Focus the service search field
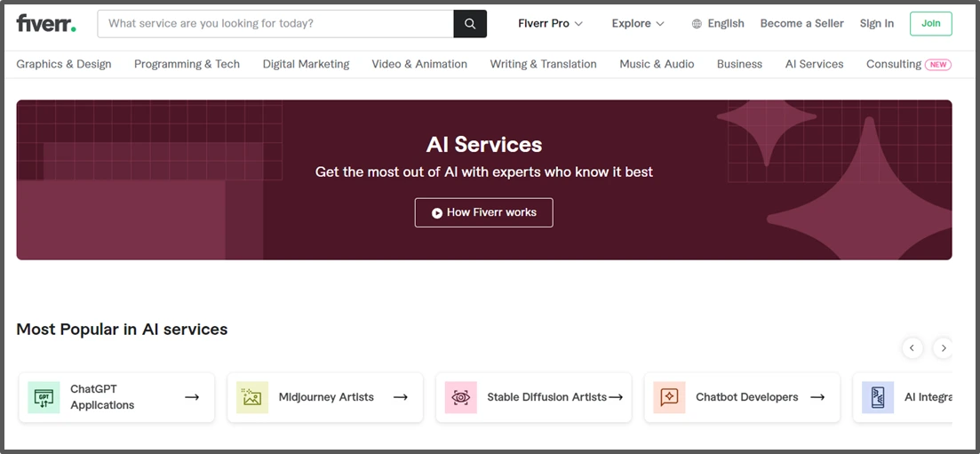Viewport: 980px width, 454px height. pyautogui.click(x=275, y=24)
